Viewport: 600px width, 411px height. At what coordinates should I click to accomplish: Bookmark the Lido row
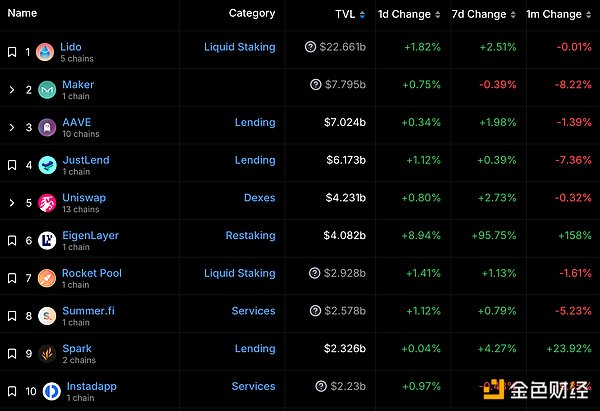pos(12,52)
